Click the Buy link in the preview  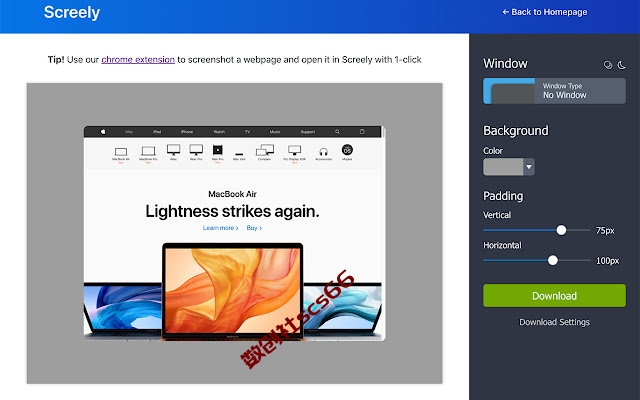tap(254, 228)
